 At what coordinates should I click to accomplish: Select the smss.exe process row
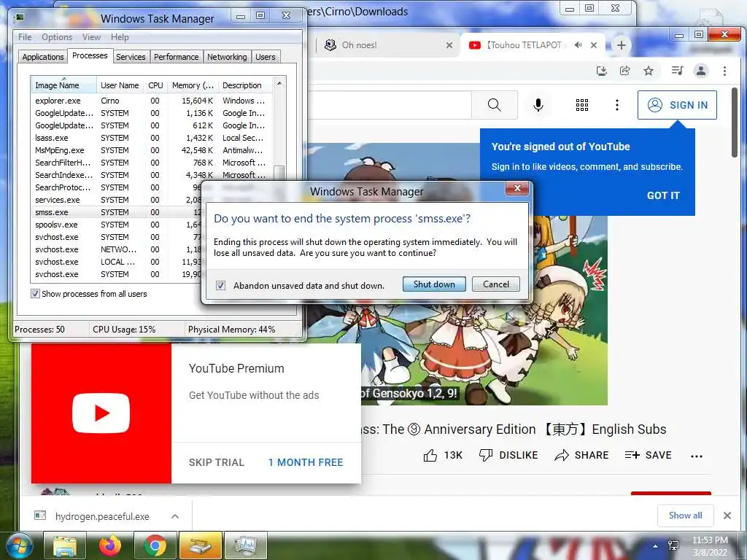[x=116, y=212]
